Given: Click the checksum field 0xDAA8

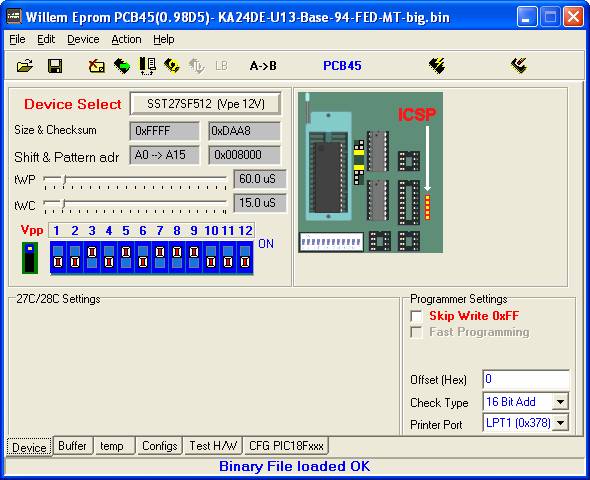Looking at the screenshot, I should coord(244,131).
